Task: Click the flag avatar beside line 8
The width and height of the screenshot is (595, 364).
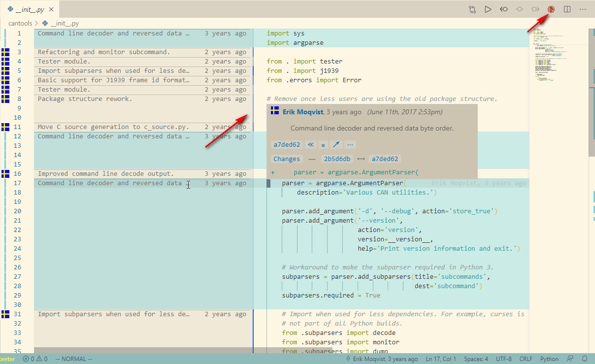Action: click(x=5, y=99)
